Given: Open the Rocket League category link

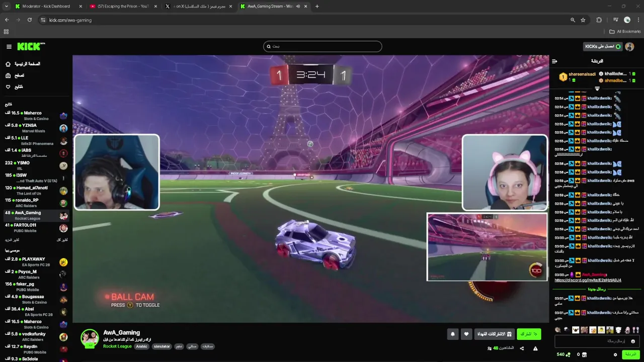Looking at the screenshot, I should 117,346.
